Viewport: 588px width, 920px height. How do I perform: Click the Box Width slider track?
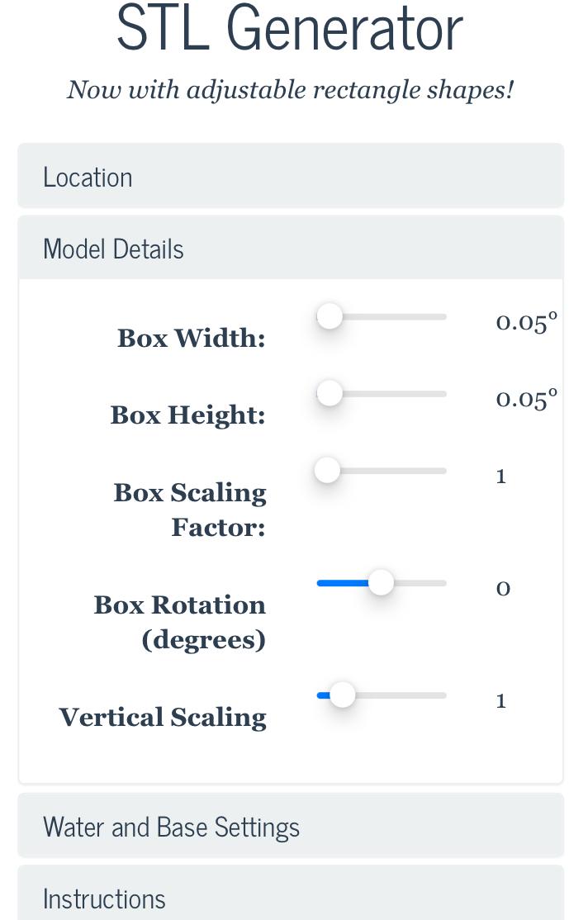click(x=405, y=316)
